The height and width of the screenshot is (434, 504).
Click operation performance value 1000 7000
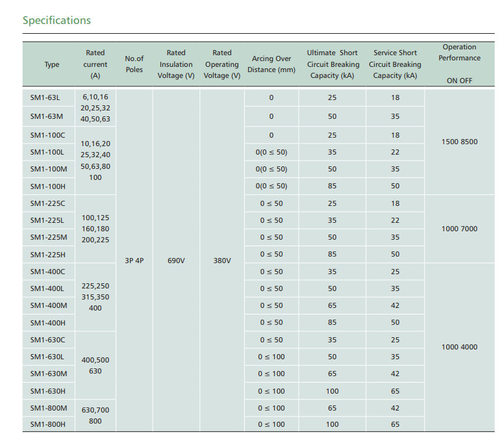(x=459, y=229)
